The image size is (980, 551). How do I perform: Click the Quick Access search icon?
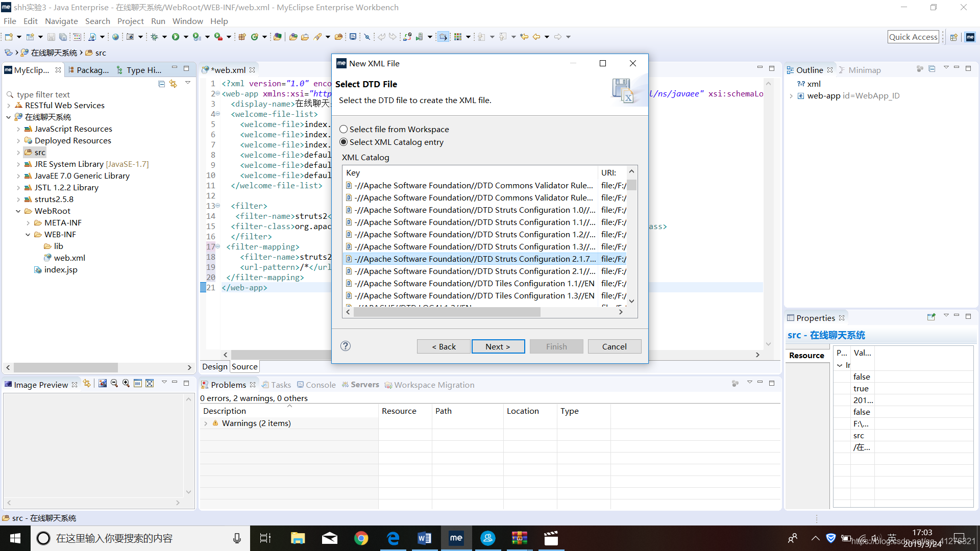click(913, 37)
